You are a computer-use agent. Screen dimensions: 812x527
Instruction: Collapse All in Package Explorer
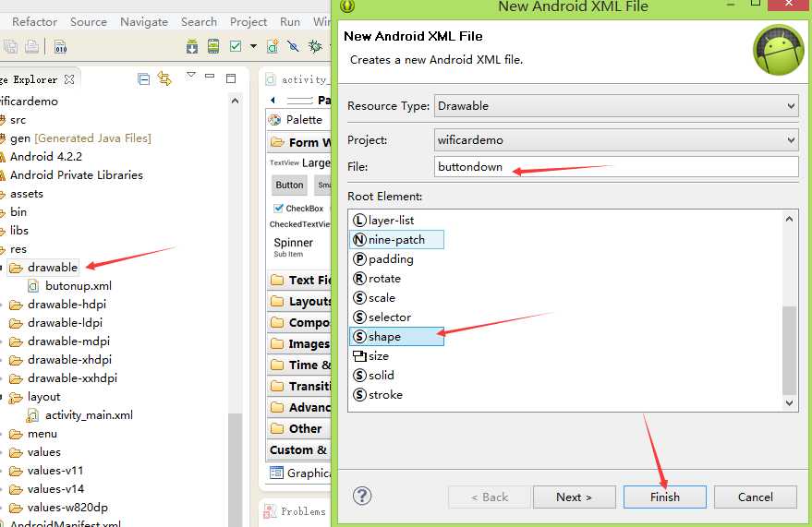(x=144, y=79)
